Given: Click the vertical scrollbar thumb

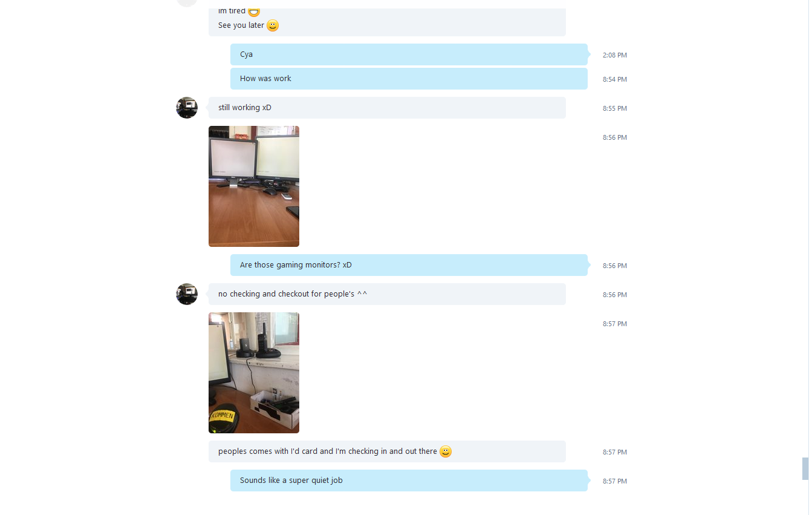Looking at the screenshot, I should coord(805,469).
